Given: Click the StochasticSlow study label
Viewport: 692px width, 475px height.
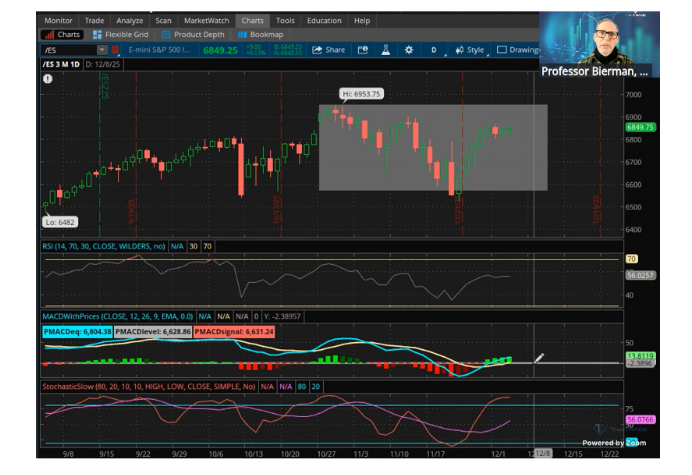Looking at the screenshot, I should (x=150, y=385).
